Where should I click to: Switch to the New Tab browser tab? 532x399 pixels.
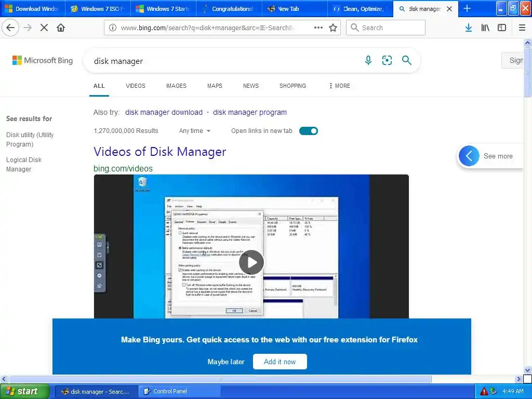click(x=295, y=9)
